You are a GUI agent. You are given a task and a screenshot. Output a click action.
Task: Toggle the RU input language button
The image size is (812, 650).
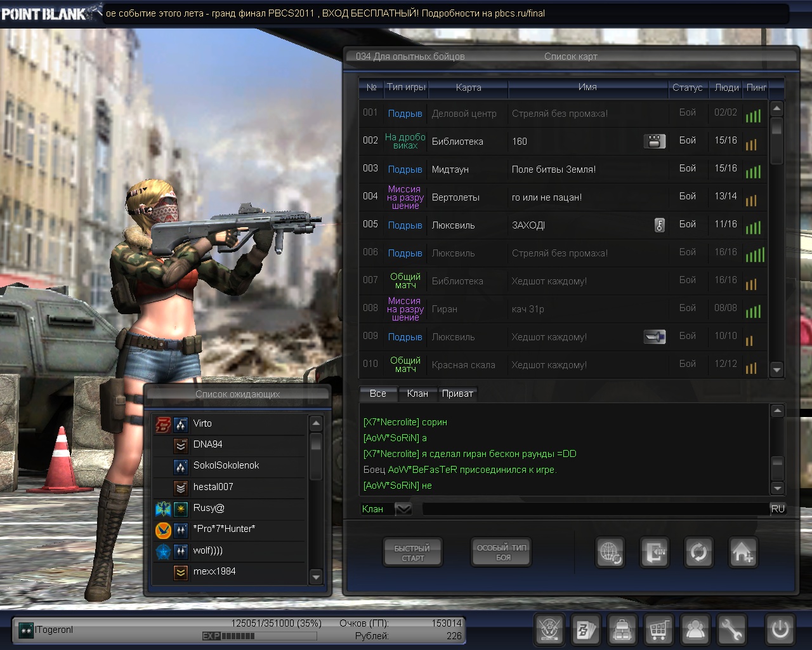click(778, 509)
